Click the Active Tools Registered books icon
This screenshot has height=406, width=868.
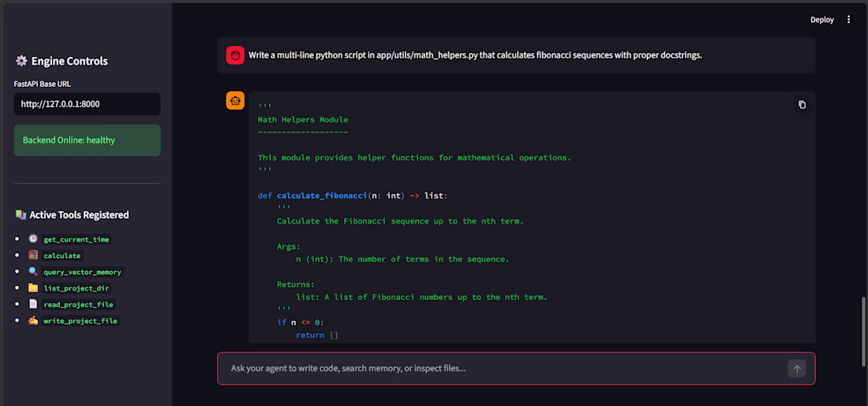point(21,214)
